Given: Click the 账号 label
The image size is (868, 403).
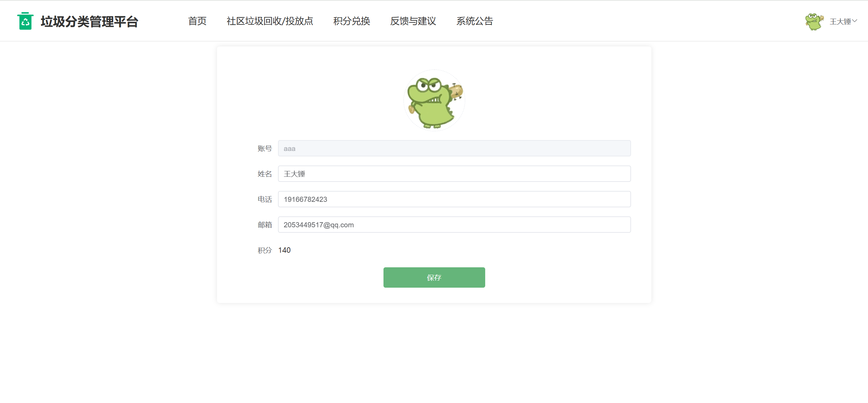Looking at the screenshot, I should coord(264,149).
